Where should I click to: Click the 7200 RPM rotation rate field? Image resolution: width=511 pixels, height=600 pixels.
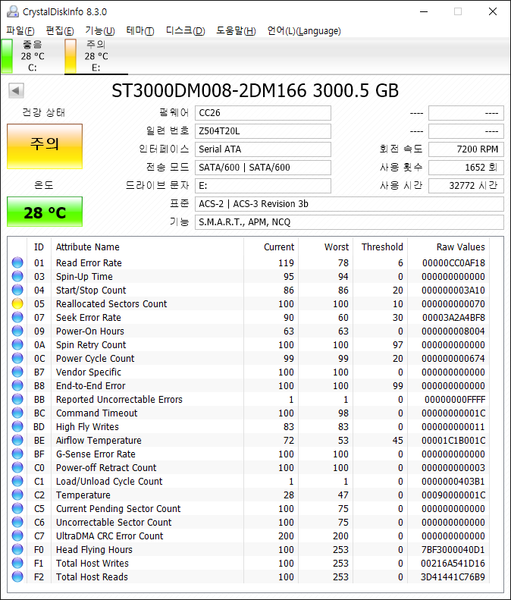coord(466,149)
